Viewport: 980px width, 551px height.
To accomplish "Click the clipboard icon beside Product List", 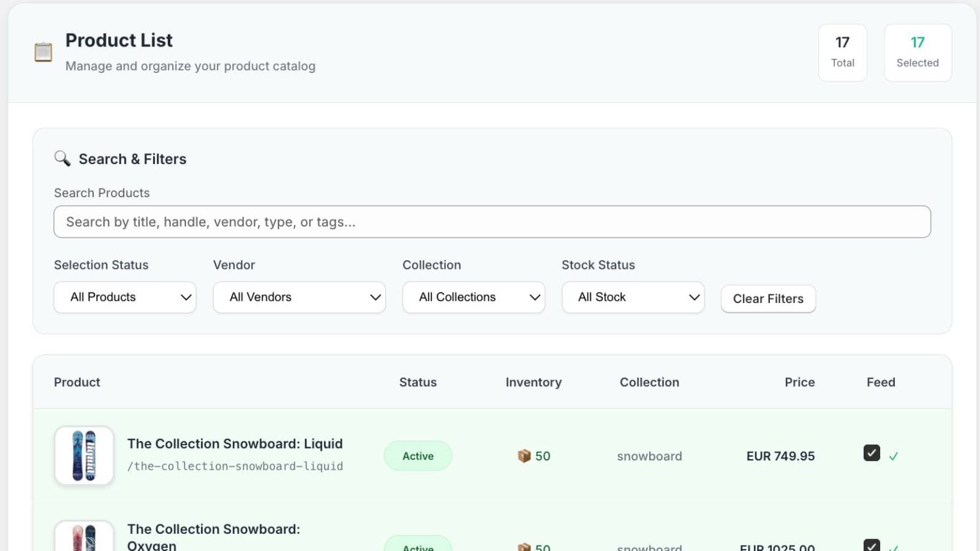I will 43,52.
